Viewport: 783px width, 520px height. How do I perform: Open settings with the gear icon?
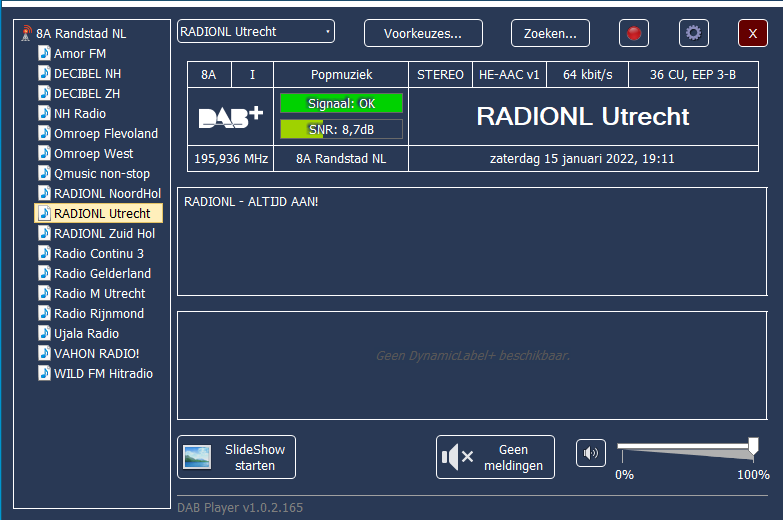(x=694, y=33)
